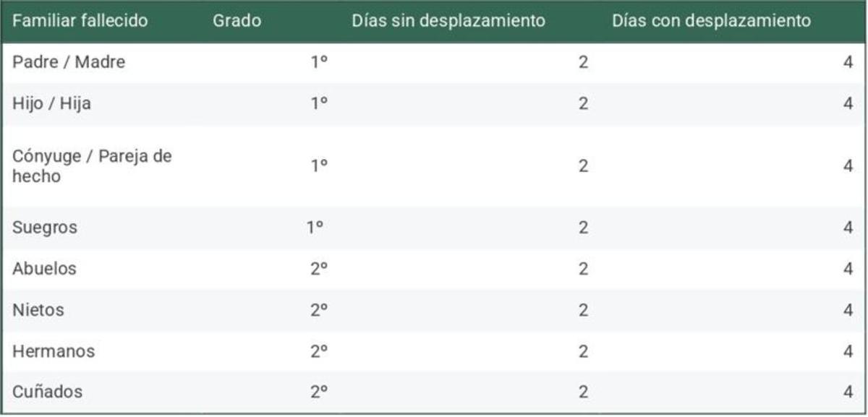Select the grade "1º" in the Suegros row
Viewport: 868px width, 417px height.
tap(315, 228)
